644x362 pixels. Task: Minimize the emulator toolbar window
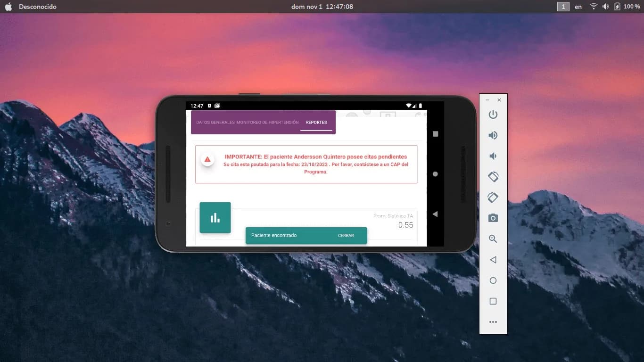coord(487,100)
